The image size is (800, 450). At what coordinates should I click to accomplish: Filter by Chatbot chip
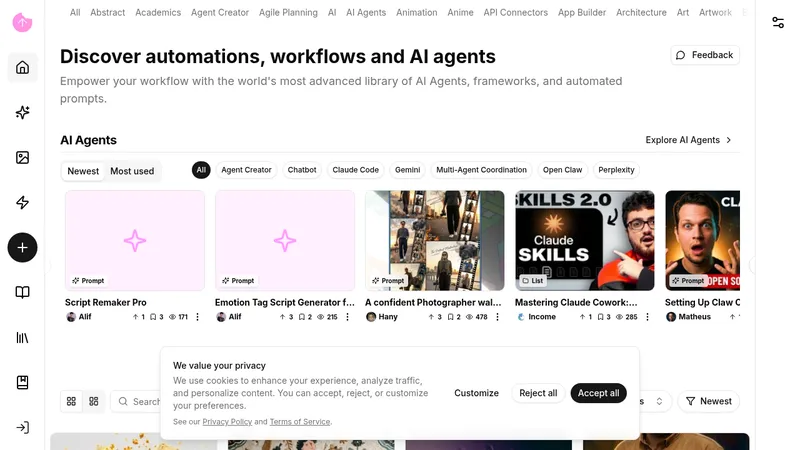coord(302,170)
